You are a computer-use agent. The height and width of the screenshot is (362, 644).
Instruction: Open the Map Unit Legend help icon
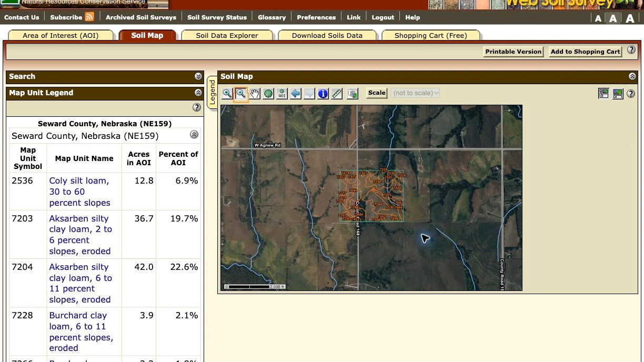pos(197,107)
